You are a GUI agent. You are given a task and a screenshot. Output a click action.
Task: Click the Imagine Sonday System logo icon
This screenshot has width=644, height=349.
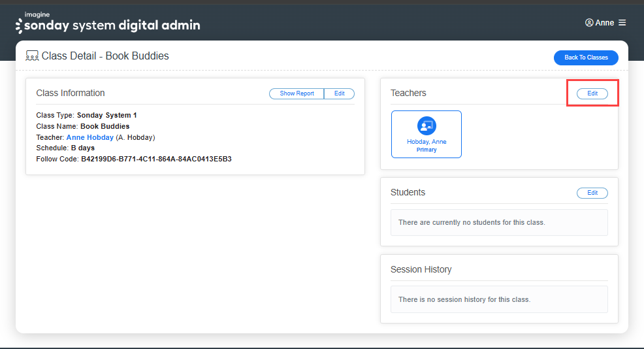[18, 25]
